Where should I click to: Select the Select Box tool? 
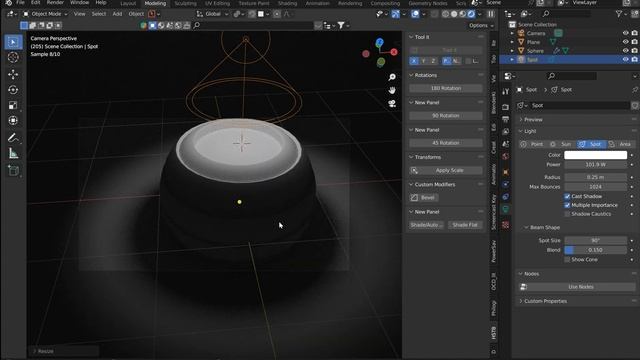pyautogui.click(x=13, y=42)
